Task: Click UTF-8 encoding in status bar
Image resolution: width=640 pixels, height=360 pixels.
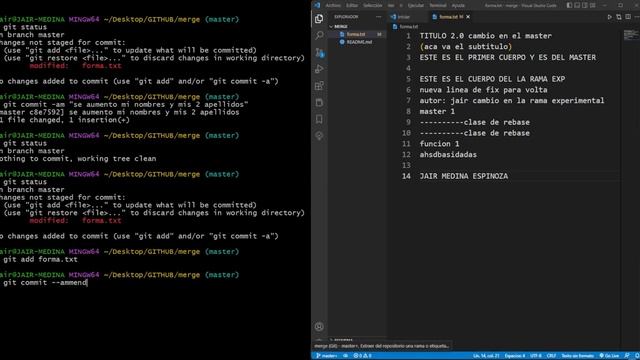Action: 536,356
